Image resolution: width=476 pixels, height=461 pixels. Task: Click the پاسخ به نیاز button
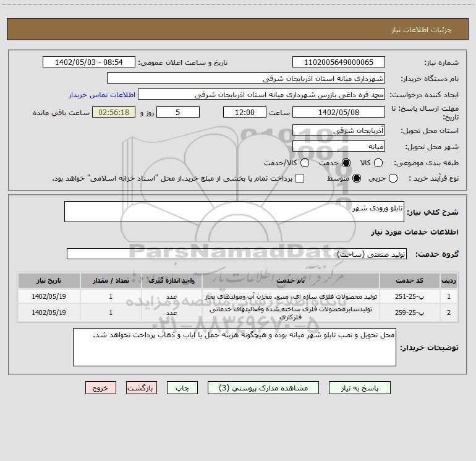pos(359,388)
